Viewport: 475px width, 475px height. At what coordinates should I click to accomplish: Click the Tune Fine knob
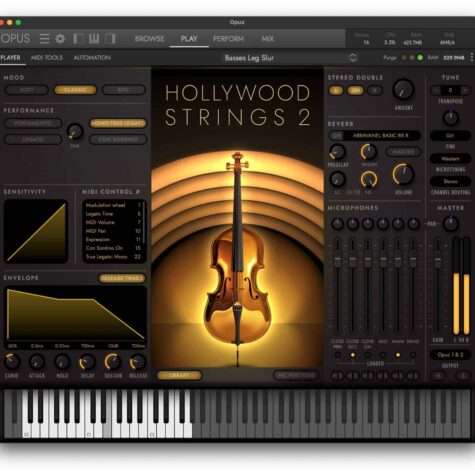click(451, 118)
